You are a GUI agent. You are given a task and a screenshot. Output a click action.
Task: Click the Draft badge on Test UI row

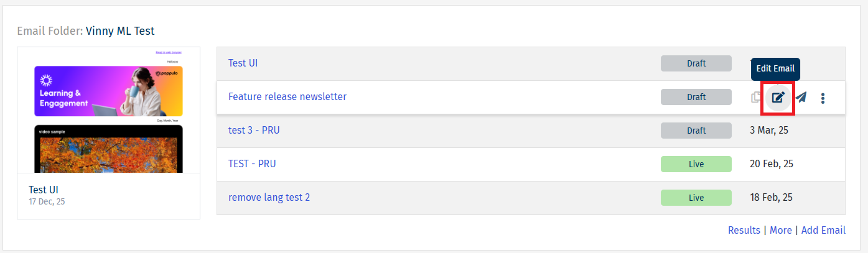(x=696, y=63)
